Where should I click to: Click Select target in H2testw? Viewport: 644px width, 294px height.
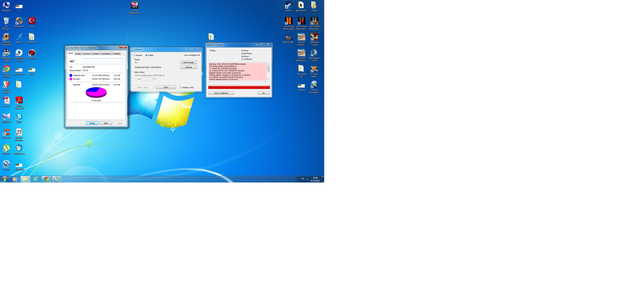click(x=189, y=62)
